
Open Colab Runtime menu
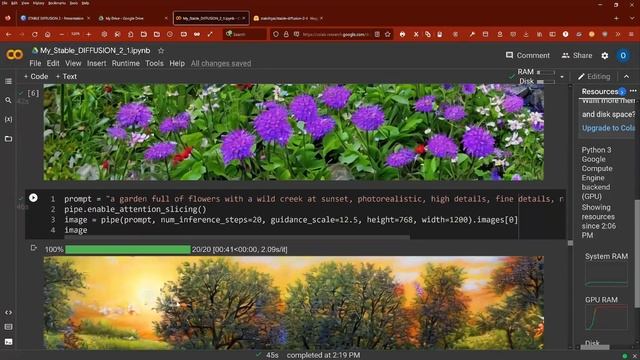coord(126,64)
